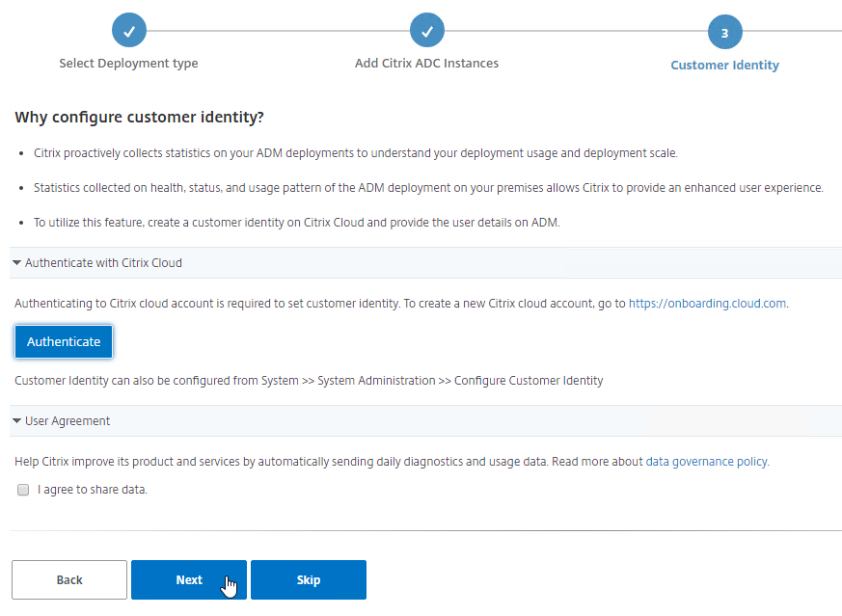Proceed with the Next button
The image size is (842, 616).
[x=189, y=580]
